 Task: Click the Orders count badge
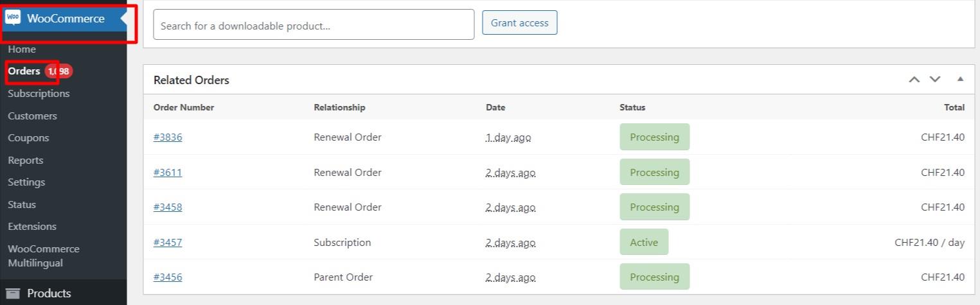60,71
